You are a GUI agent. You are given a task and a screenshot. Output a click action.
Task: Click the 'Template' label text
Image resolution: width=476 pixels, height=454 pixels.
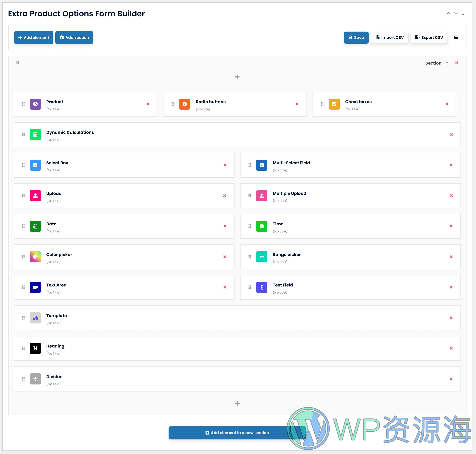pos(56,316)
